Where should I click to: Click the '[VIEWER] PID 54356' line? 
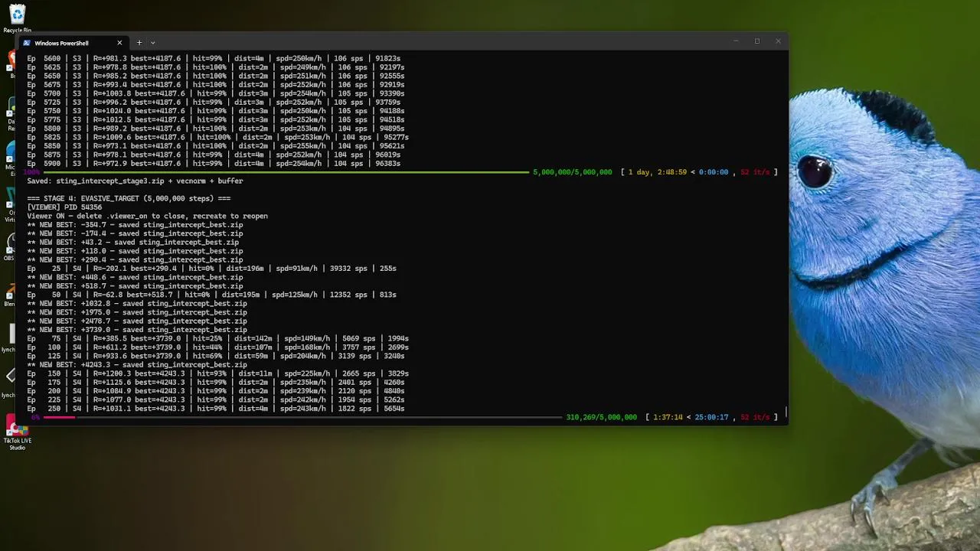tap(64, 207)
